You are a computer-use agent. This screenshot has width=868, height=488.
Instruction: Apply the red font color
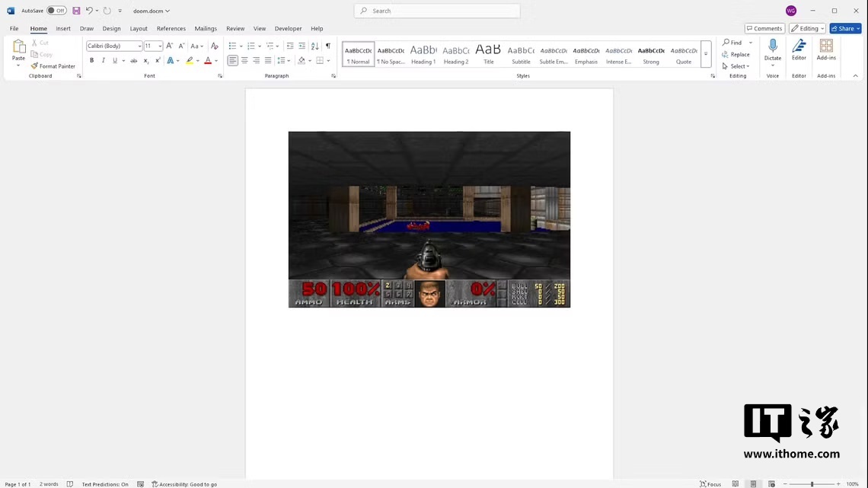point(208,60)
